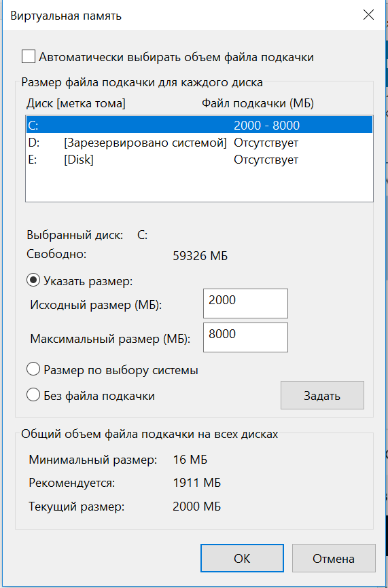The image size is (388, 588).
Task: Choose Размер по выбору системы option
Action: click(x=33, y=370)
